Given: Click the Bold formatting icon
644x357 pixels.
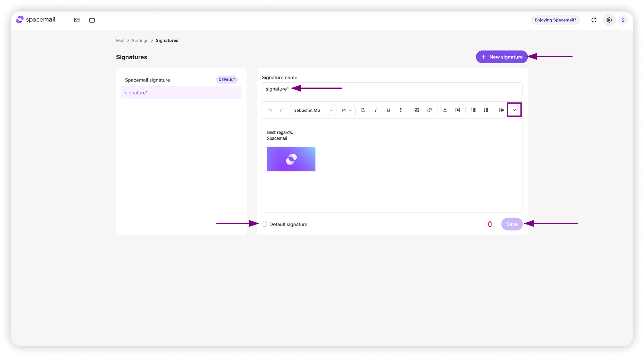Looking at the screenshot, I should [363, 110].
